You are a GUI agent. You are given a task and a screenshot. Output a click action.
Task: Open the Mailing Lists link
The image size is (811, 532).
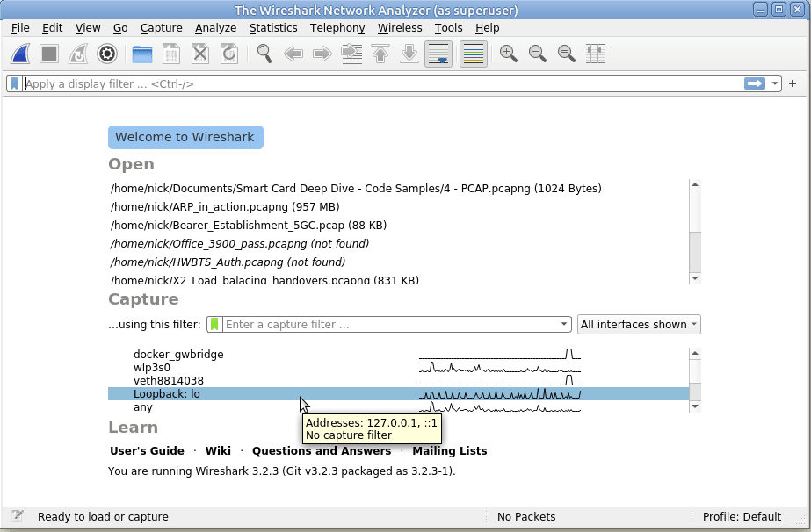pyautogui.click(x=450, y=451)
